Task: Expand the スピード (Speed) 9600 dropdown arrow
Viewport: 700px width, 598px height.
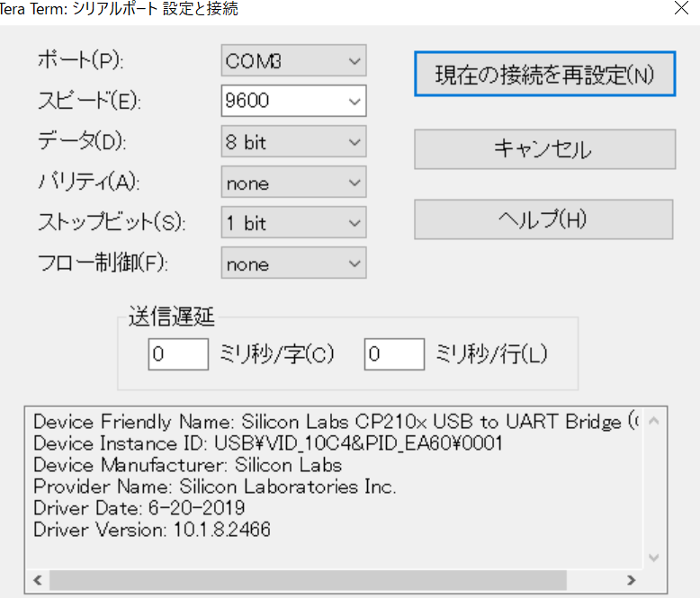Action: pyautogui.click(x=352, y=101)
